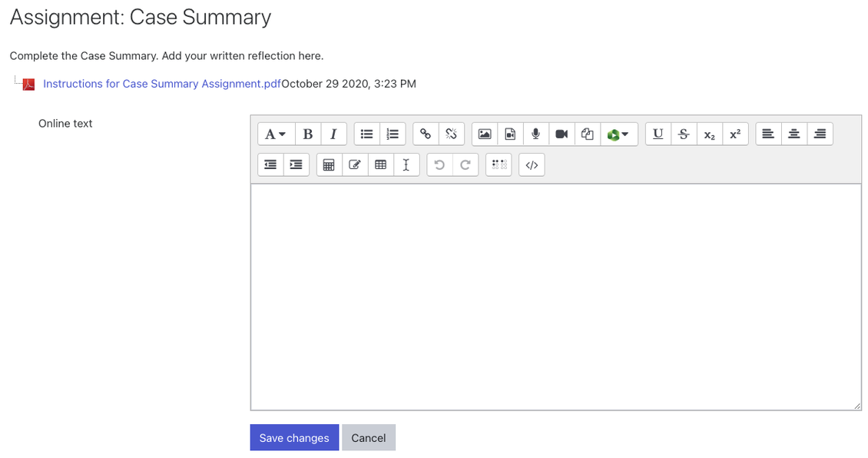
Task: Click the Save changes button
Action: point(294,437)
